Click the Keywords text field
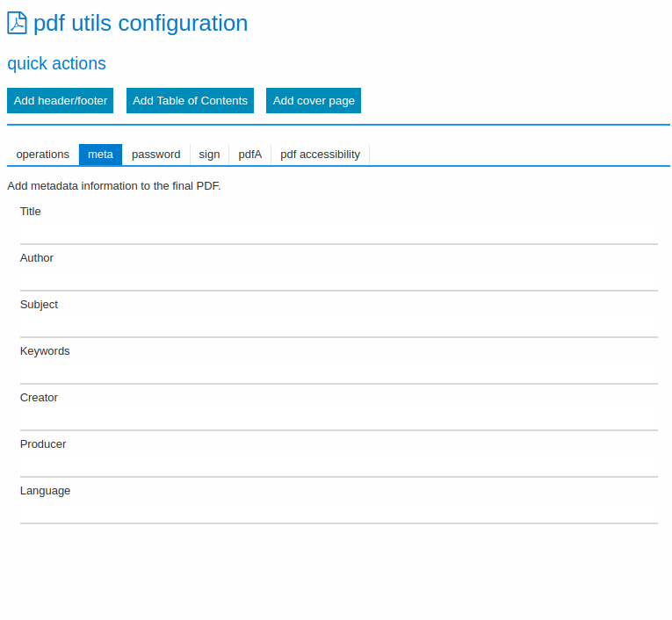Image resolution: width=672 pixels, height=620 pixels. (338, 371)
